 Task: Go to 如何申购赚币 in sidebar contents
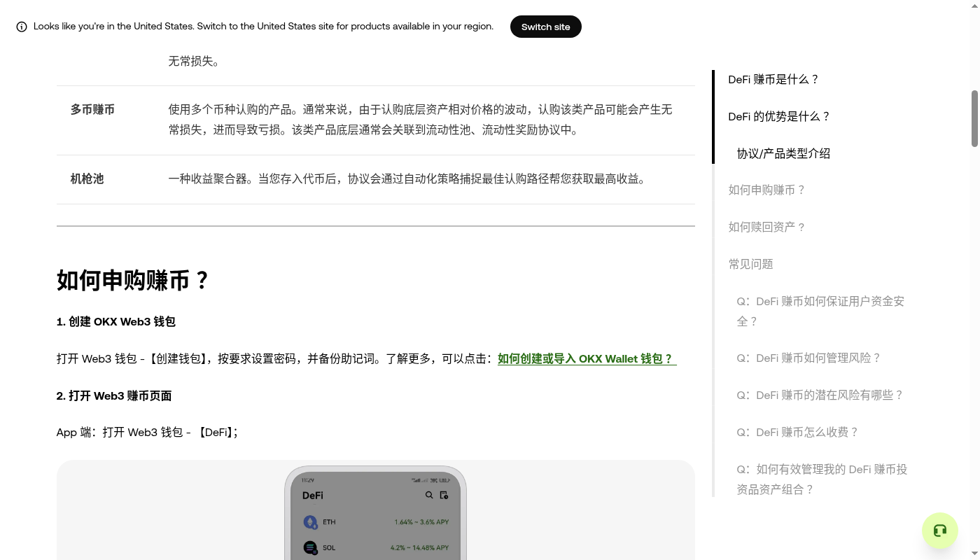tap(767, 190)
